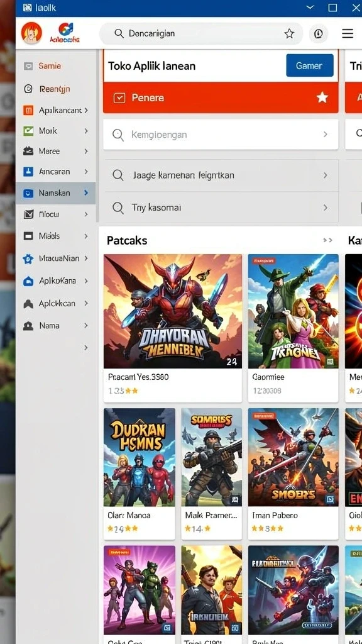
Task: Click the bottom-row purple heroes game thumbnail
Action: pyautogui.click(x=139, y=590)
